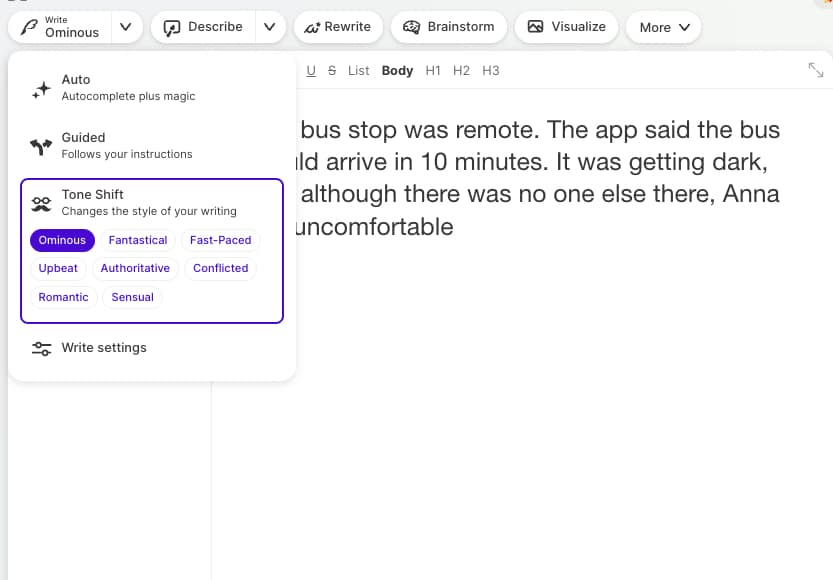Expand editor with the diagonal arrows icon
Screen dimensions: 833x580
(816, 70)
